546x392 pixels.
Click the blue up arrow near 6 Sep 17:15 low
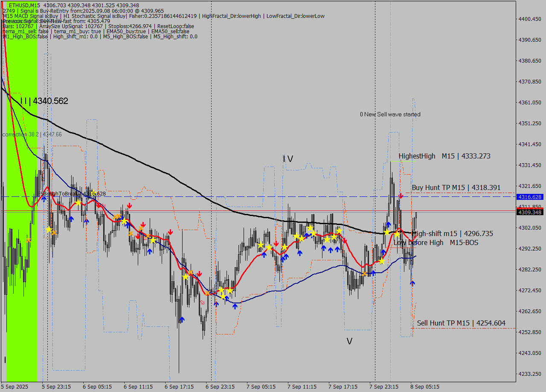coord(182,319)
